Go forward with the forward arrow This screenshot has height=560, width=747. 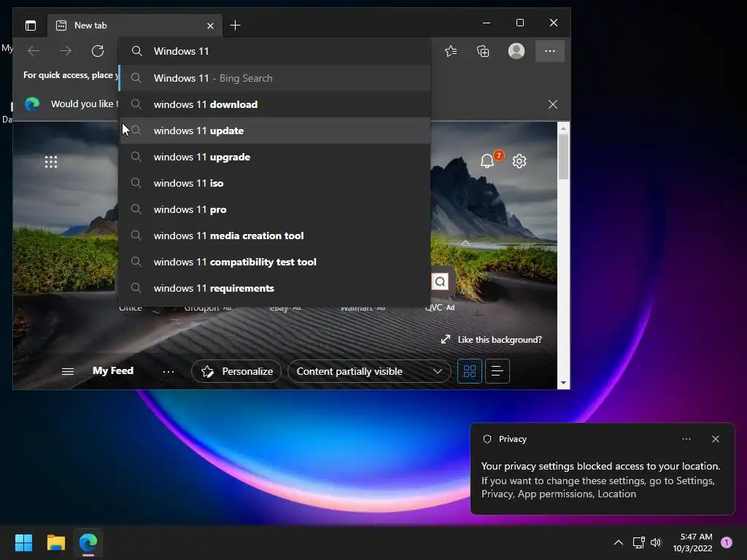[66, 51]
